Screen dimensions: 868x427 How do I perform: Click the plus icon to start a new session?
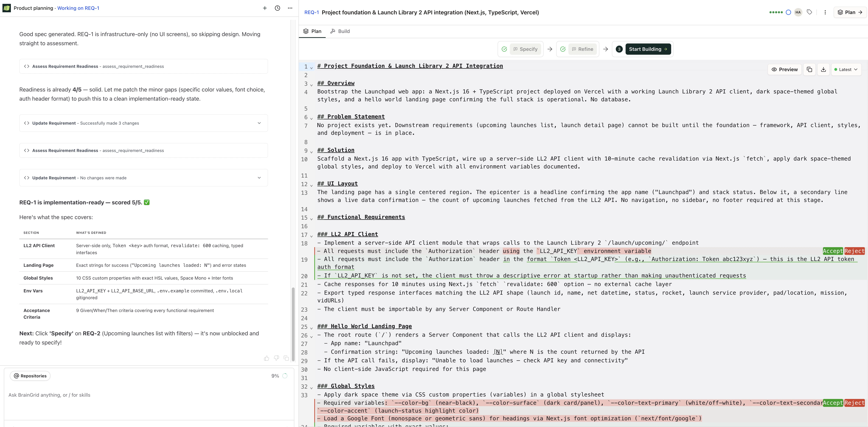point(265,8)
